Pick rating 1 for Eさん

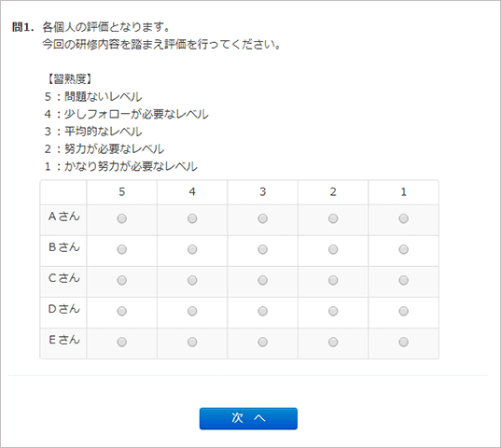[404, 342]
